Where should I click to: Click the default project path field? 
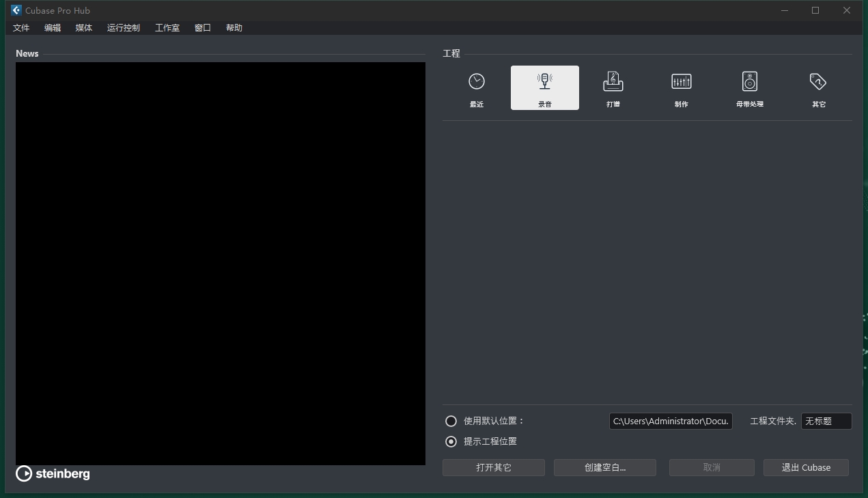pyautogui.click(x=671, y=421)
